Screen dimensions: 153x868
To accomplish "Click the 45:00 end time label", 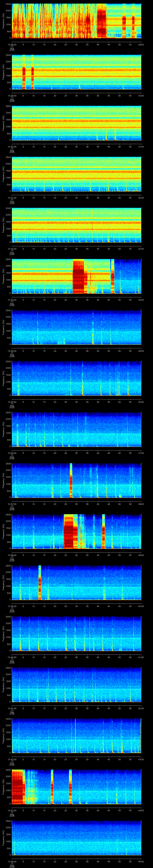I will [x=141, y=862].
